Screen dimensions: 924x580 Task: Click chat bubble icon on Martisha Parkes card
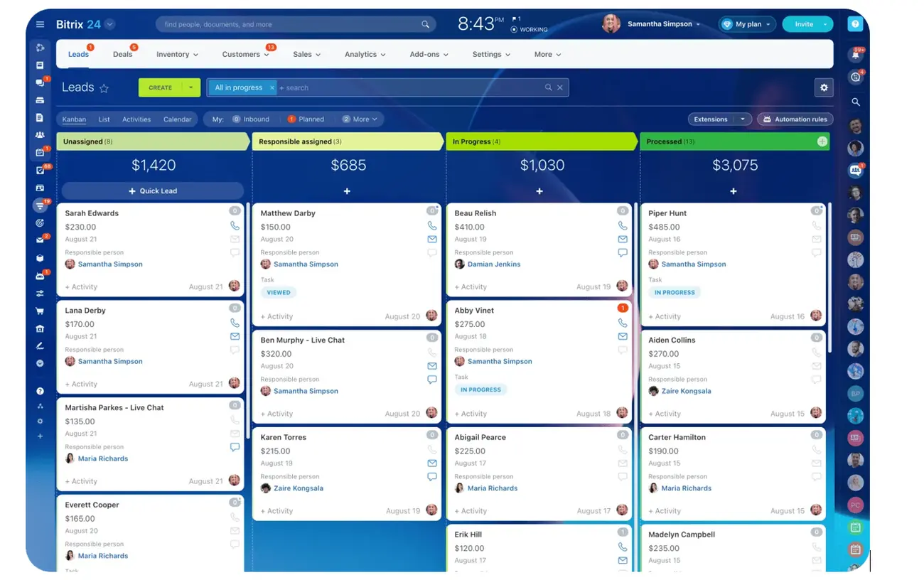(235, 447)
